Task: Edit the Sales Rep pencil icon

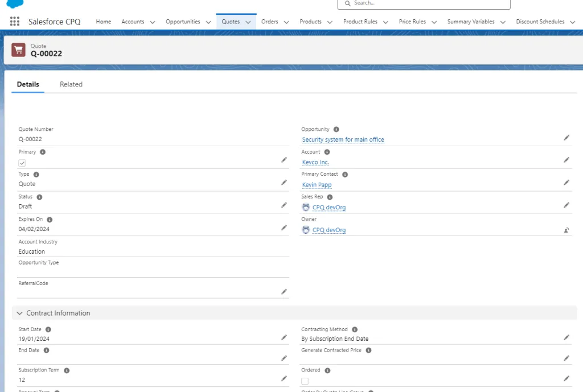Action: (566, 205)
